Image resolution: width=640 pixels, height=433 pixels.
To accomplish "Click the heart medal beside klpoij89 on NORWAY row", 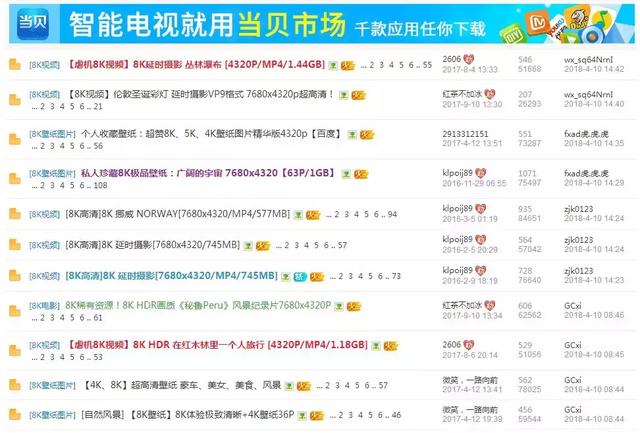I will coord(480,209).
